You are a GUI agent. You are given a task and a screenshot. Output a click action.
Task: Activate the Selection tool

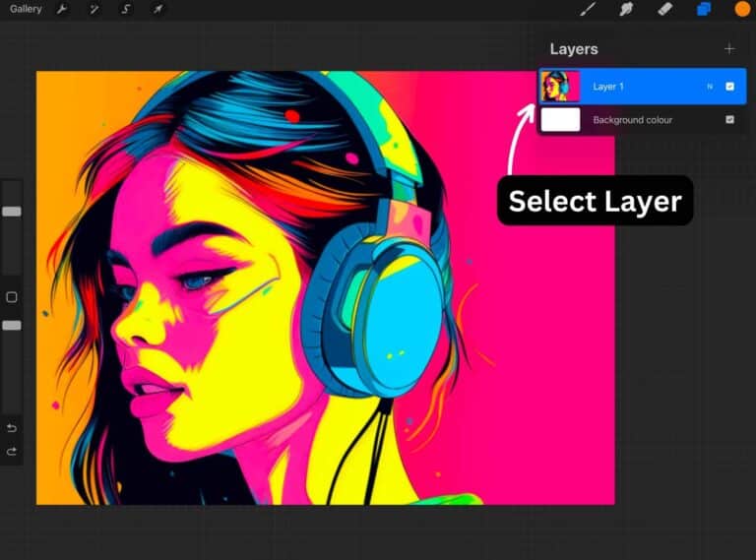[x=126, y=9]
